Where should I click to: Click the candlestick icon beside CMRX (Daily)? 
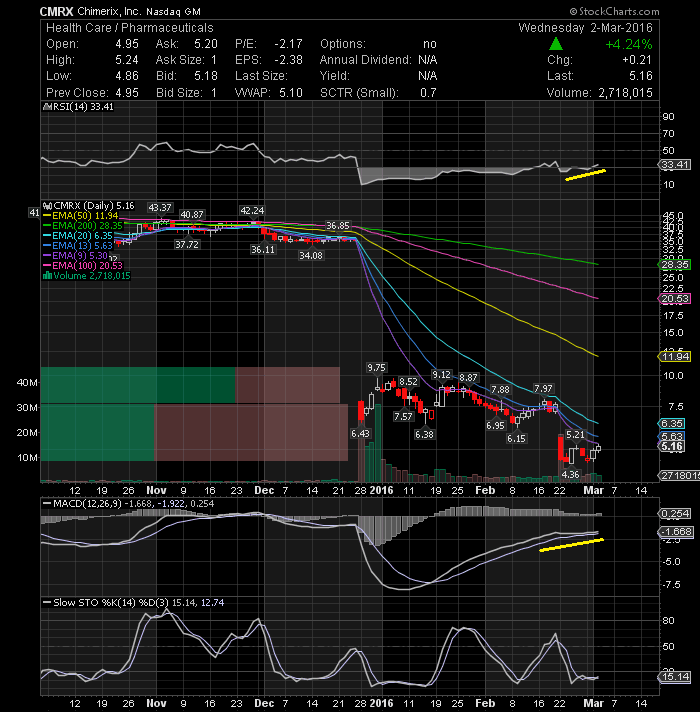coord(47,206)
